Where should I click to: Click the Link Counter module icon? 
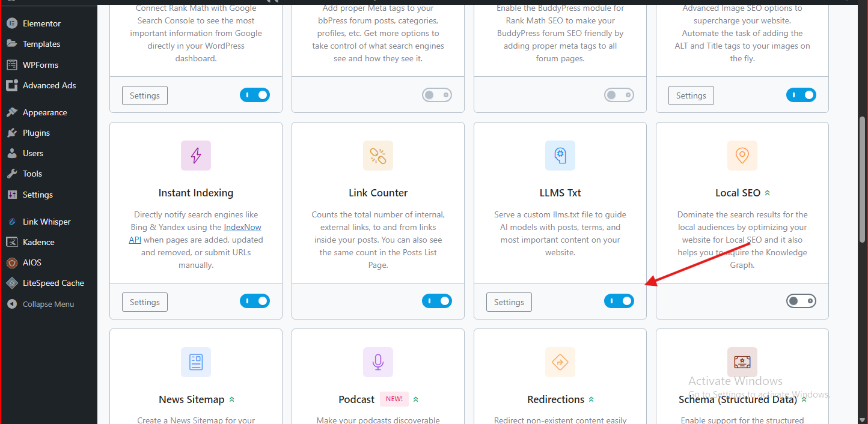click(x=377, y=156)
